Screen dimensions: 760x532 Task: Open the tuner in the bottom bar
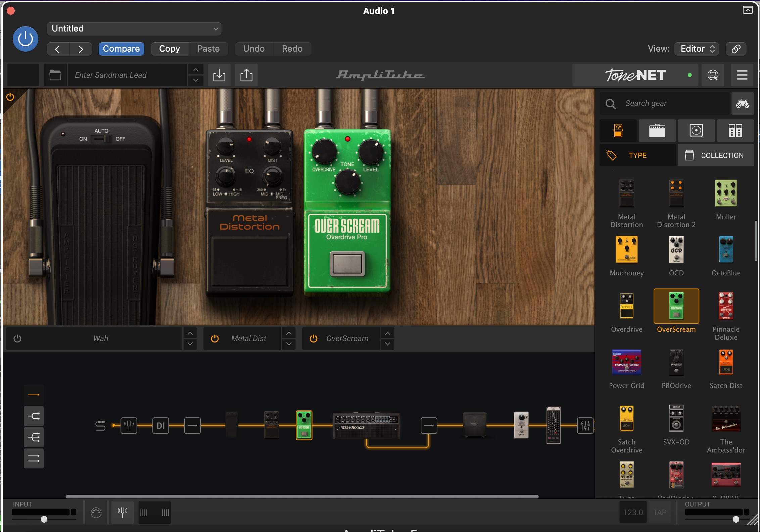tap(123, 512)
